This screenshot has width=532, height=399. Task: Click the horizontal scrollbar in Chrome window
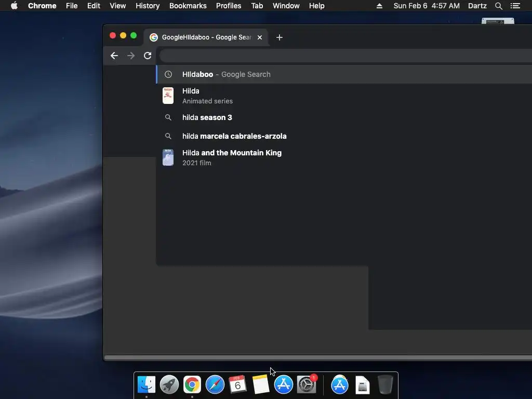(318, 357)
